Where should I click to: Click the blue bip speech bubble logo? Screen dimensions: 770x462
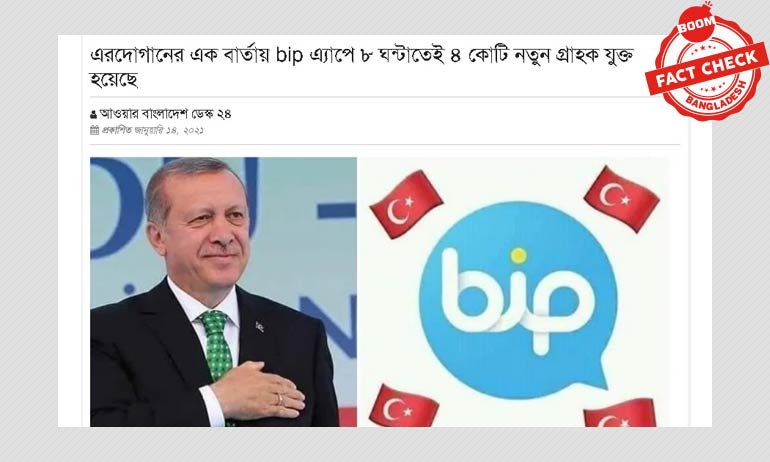pyautogui.click(x=517, y=300)
